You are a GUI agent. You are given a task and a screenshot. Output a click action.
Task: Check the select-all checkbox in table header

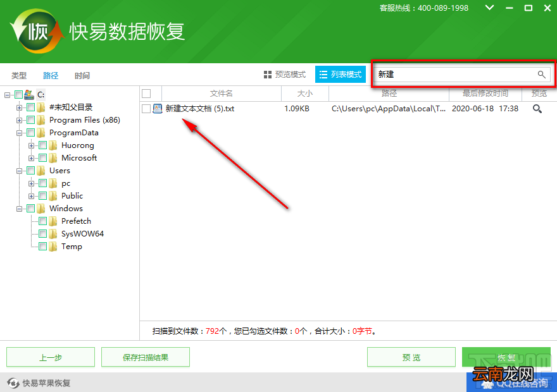(146, 94)
